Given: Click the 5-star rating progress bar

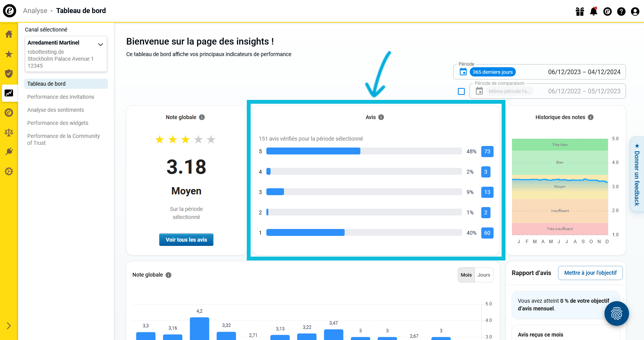Looking at the screenshot, I should [364, 151].
